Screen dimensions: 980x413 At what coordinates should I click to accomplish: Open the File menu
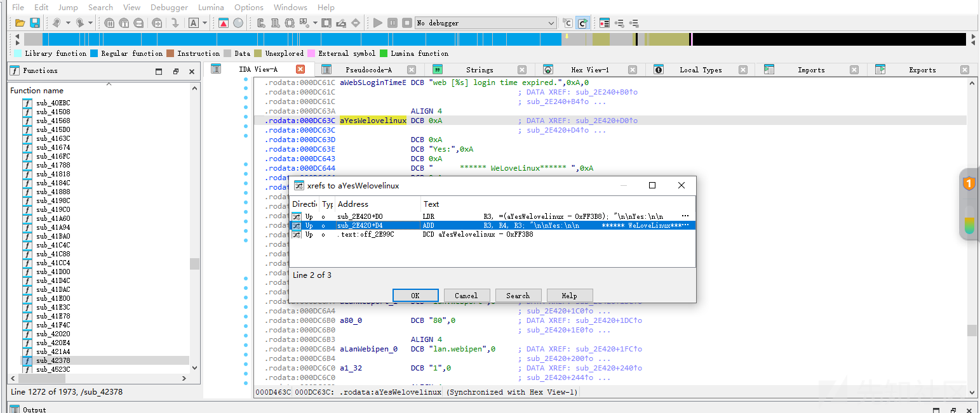pyautogui.click(x=18, y=8)
